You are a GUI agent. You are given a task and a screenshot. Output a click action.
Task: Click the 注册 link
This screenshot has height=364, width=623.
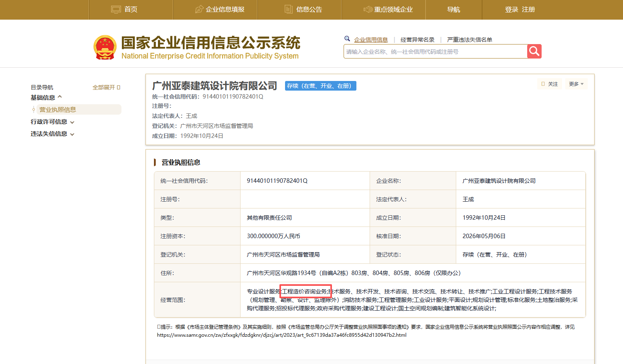[528, 10]
